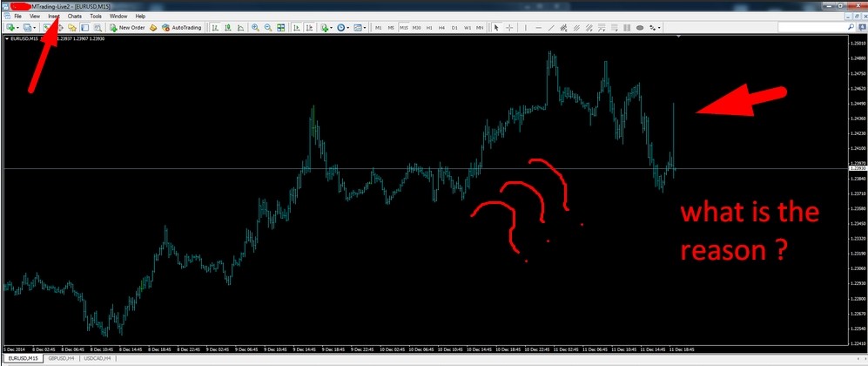Toggle Chart Shift button

point(309,27)
